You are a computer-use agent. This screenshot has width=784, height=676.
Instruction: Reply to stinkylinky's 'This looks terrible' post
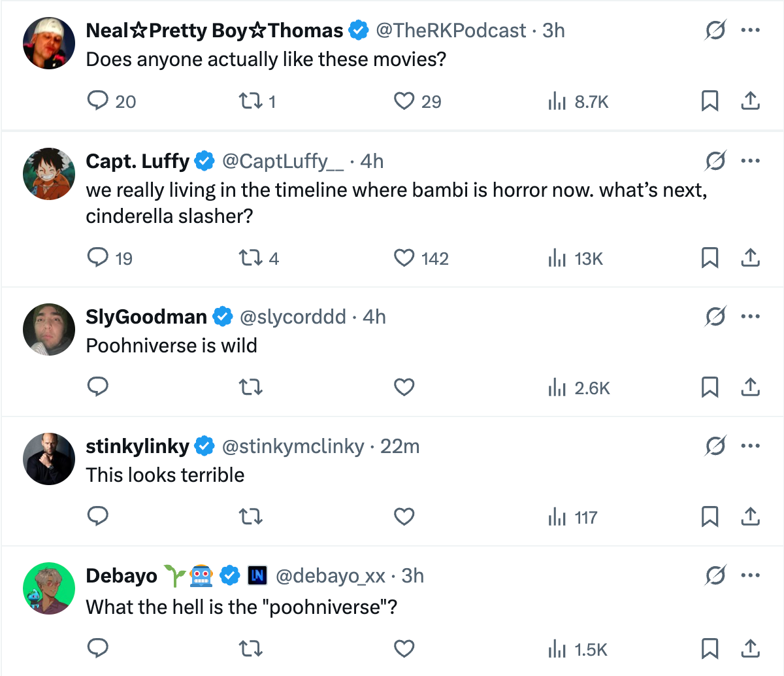(x=98, y=516)
